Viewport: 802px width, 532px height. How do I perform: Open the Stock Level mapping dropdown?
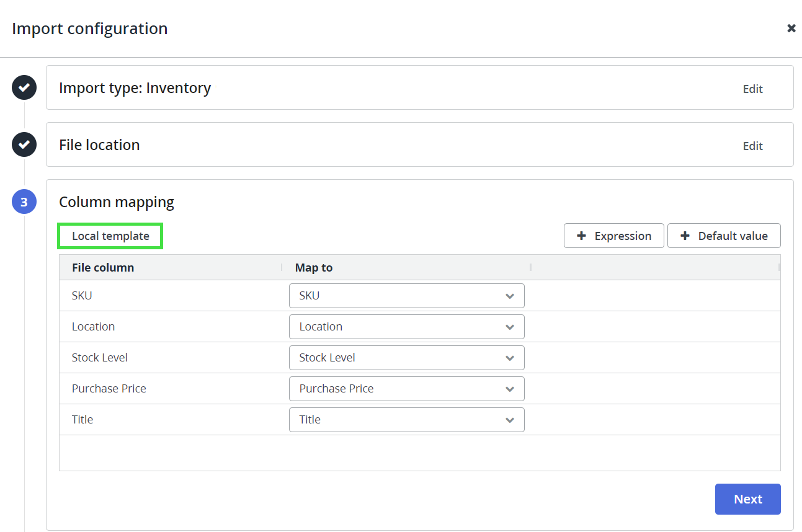point(406,358)
